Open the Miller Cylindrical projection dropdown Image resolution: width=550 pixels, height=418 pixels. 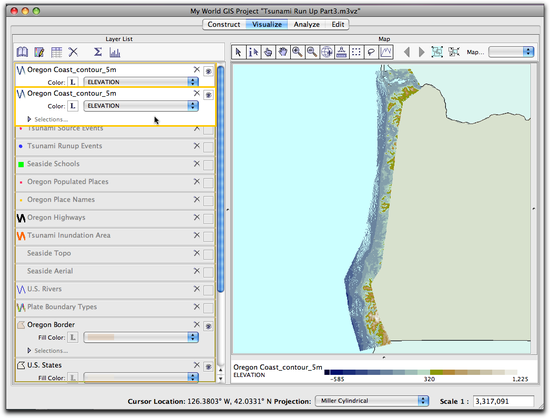[372, 401]
